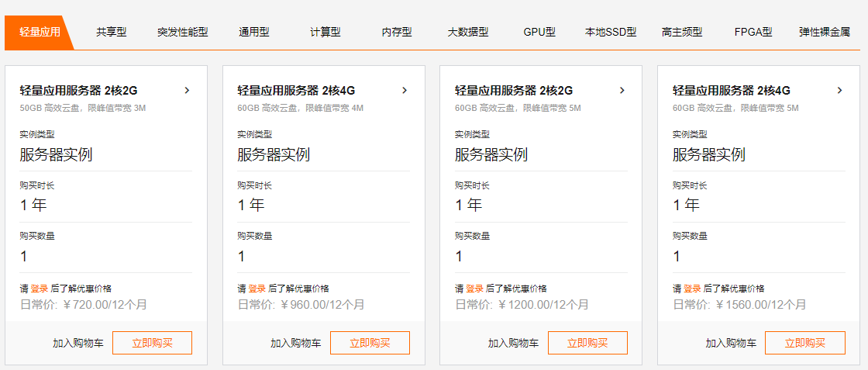The width and height of the screenshot is (868, 370).
Task: Buy now the ¥1560.00 server plan
Action: coord(805,343)
